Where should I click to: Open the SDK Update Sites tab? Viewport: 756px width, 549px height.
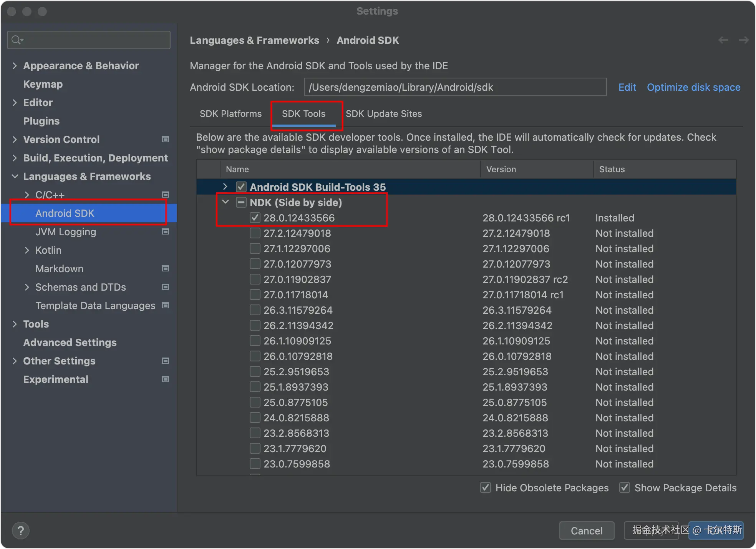click(x=383, y=114)
